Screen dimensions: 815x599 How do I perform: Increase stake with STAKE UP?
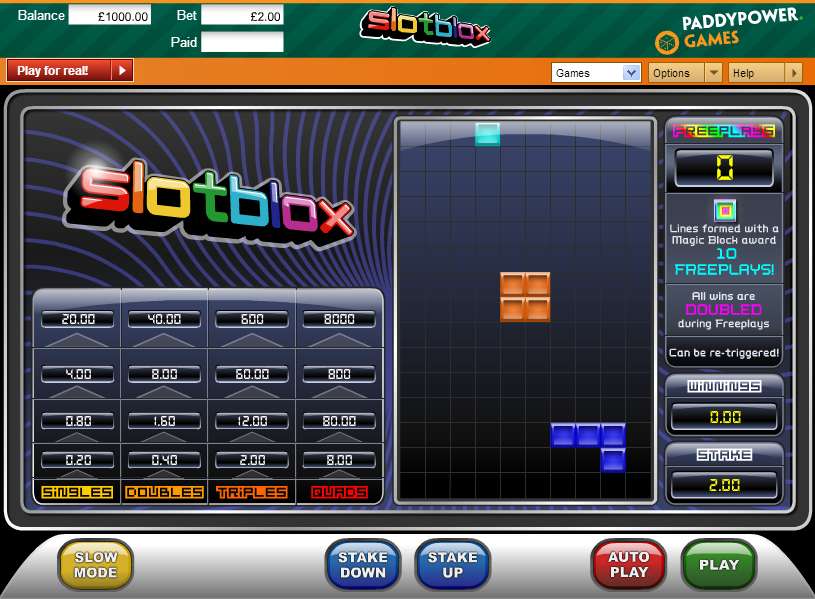453,565
